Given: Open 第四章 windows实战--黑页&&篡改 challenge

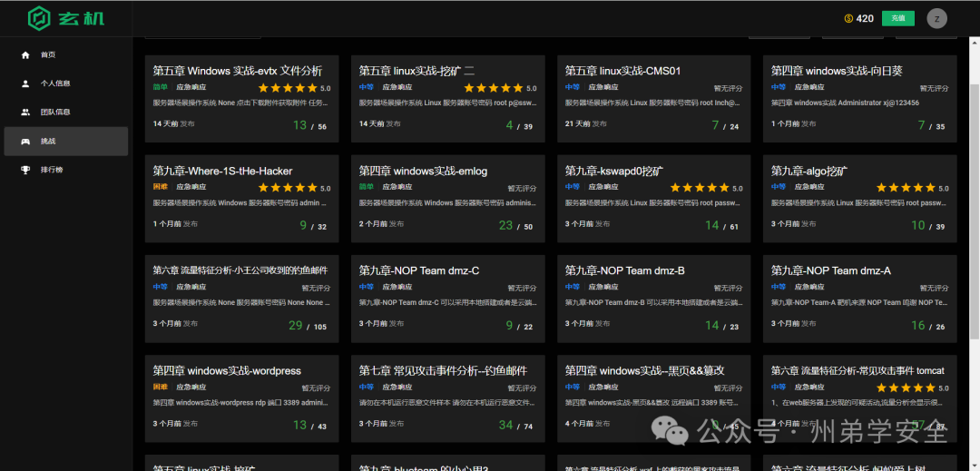Looking at the screenshot, I should pos(653,398).
